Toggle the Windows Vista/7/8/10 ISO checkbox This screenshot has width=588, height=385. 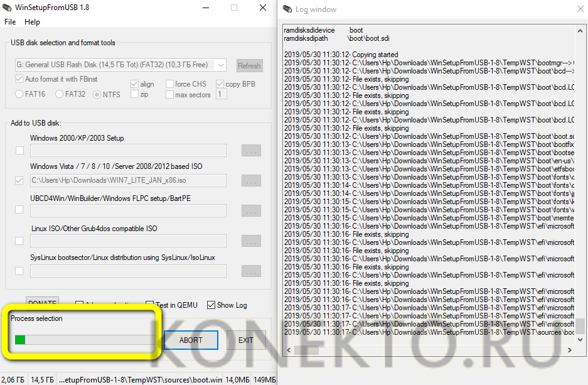(x=19, y=180)
